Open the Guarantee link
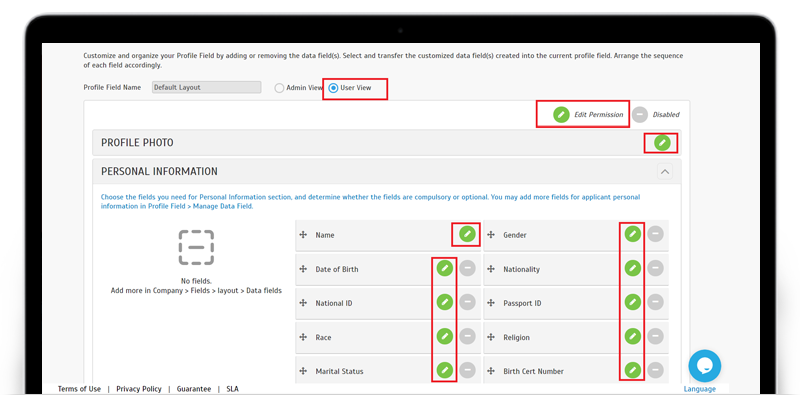Image resolution: width=800 pixels, height=395 pixels. tap(194, 389)
